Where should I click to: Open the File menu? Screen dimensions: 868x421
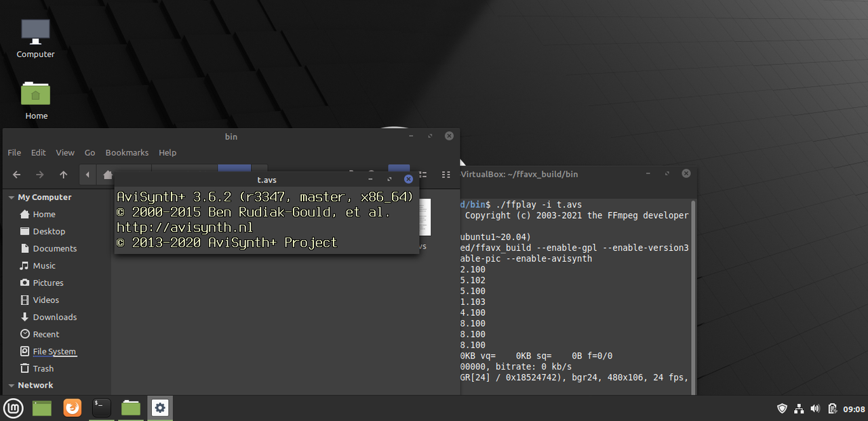pyautogui.click(x=14, y=153)
